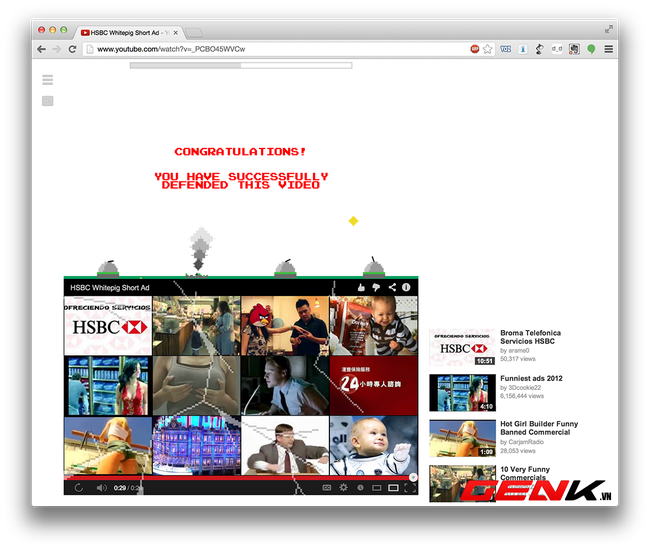Go back with the browser back arrow
The width and height of the screenshot is (650, 550).
point(41,49)
